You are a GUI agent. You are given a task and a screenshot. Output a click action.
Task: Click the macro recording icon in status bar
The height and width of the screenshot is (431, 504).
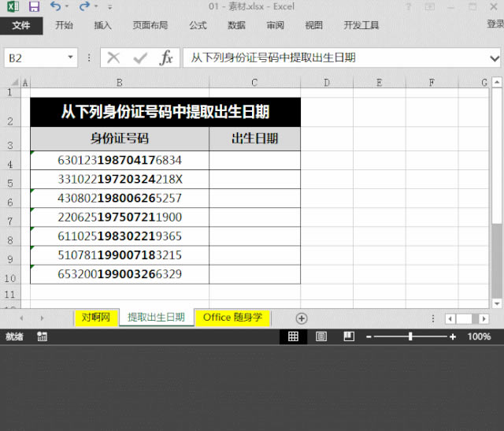[42, 336]
